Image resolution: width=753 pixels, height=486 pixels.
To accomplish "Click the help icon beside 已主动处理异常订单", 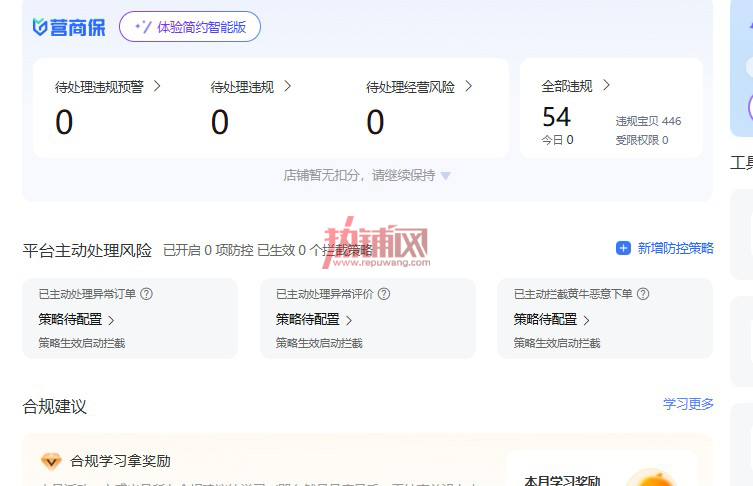I will coord(146,294).
